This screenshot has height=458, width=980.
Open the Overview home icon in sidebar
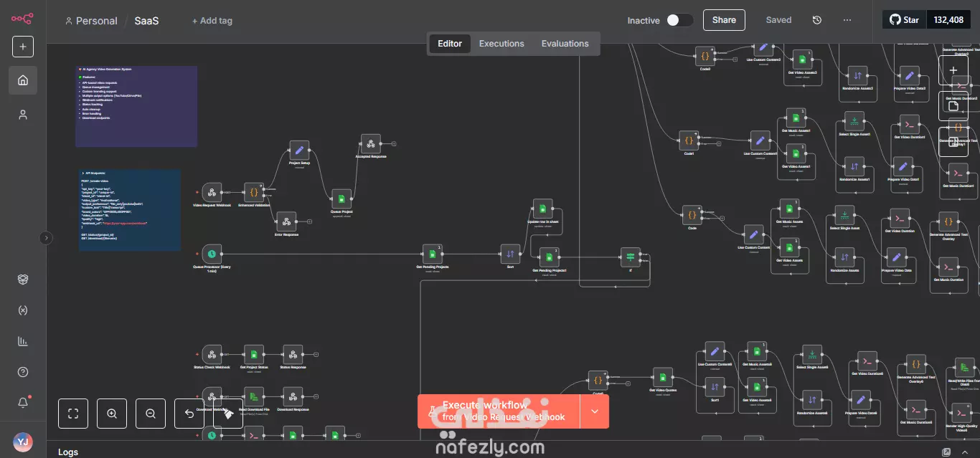(23, 80)
